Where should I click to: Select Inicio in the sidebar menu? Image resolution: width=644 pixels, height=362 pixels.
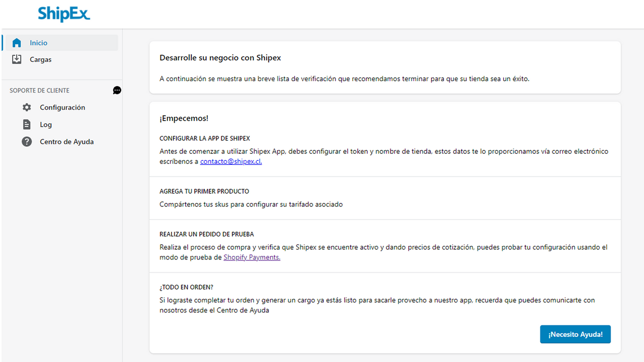(39, 43)
